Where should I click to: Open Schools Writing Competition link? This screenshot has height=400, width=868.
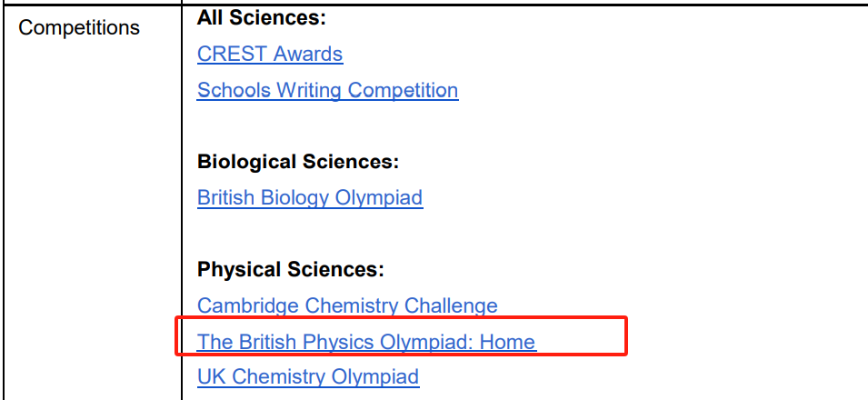327,91
